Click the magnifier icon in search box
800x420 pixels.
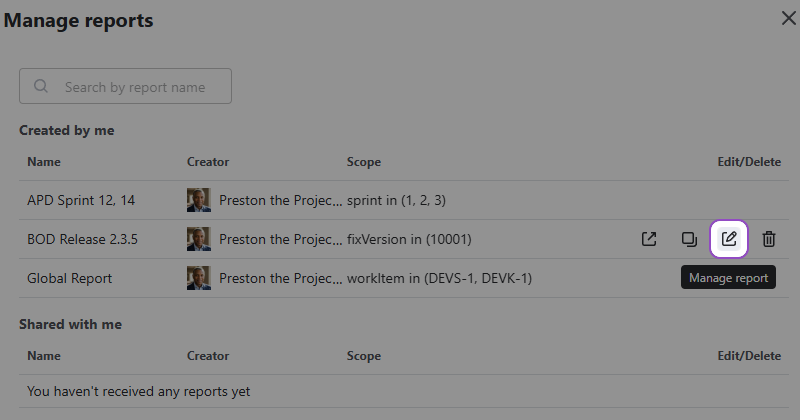pyautogui.click(x=41, y=87)
